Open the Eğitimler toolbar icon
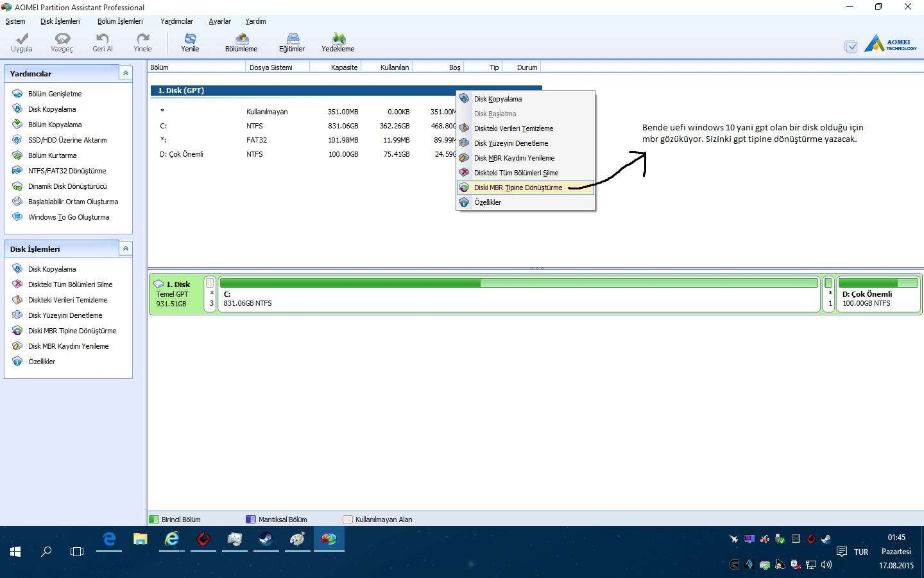 pos(292,39)
